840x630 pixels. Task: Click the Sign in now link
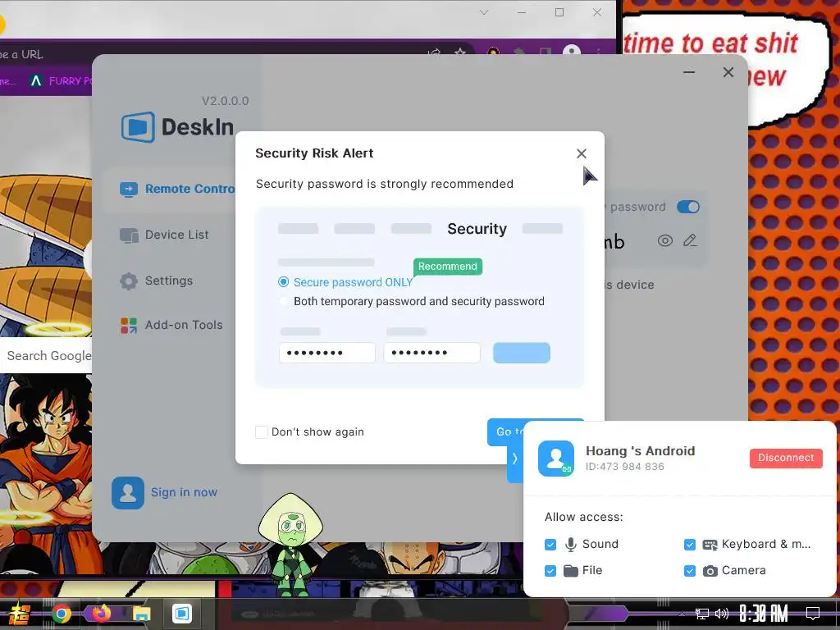coord(184,492)
